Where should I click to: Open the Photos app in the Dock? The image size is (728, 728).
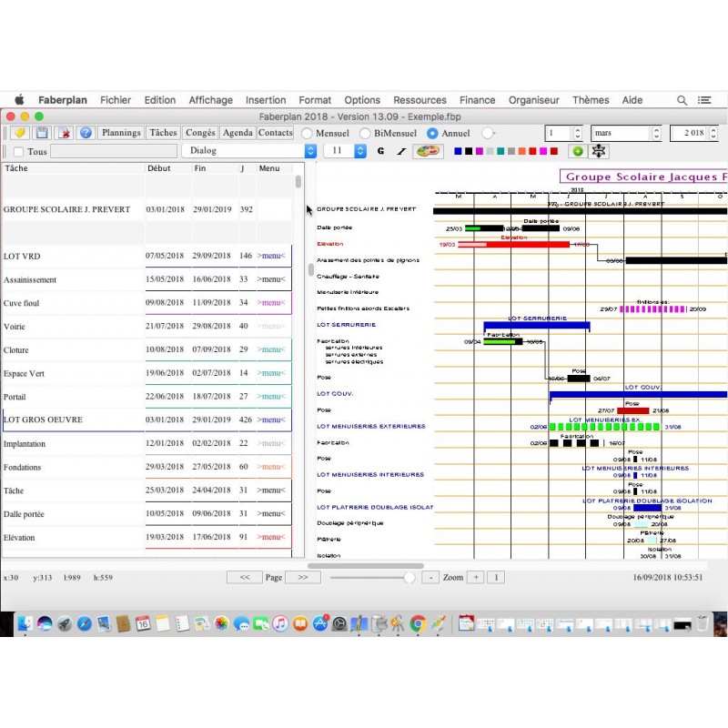coord(221,623)
